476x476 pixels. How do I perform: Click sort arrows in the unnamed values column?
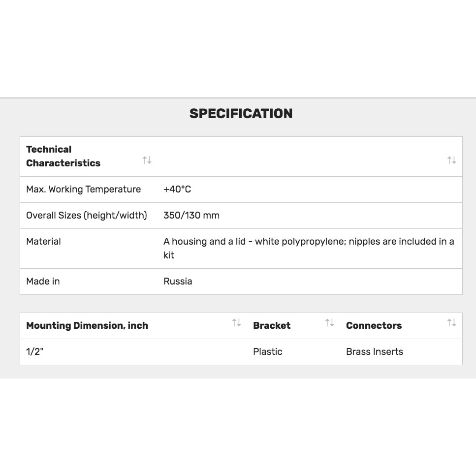pyautogui.click(x=451, y=160)
